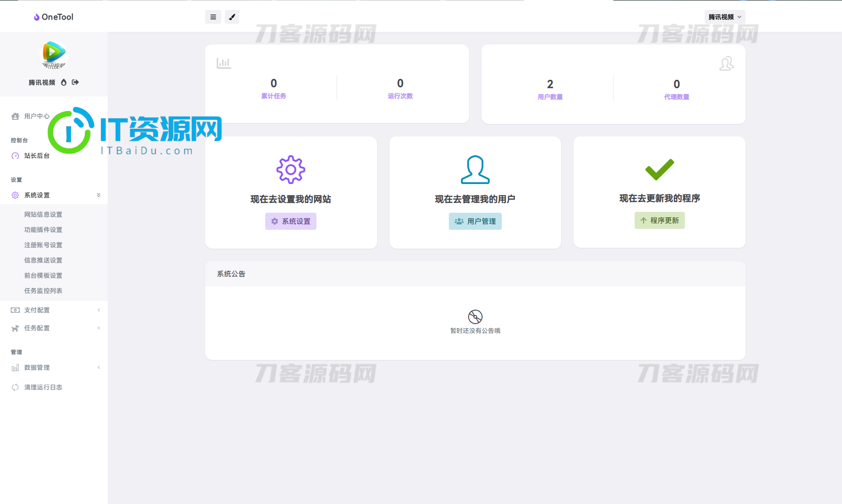
Task: Click the 代理数量 count value
Action: [x=677, y=84]
